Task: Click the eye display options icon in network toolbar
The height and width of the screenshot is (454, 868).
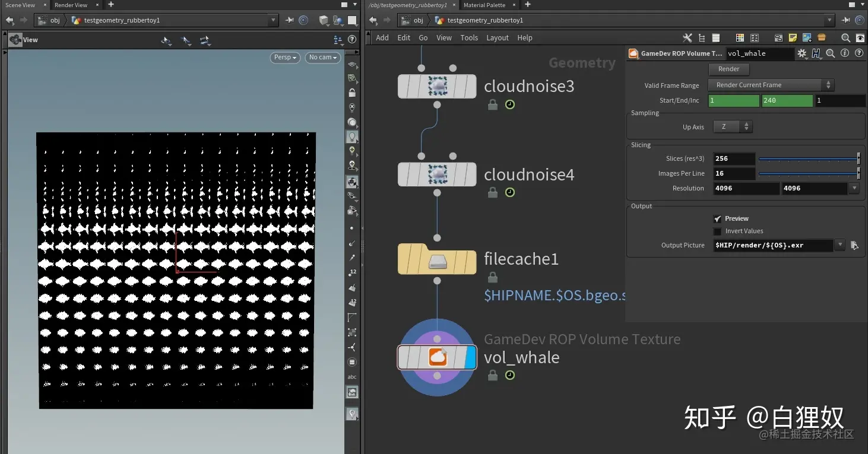Action: coord(860,38)
